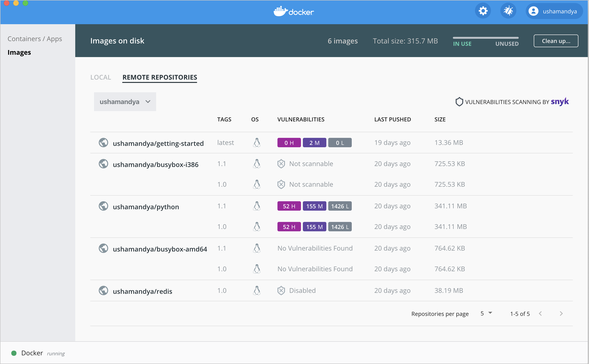
Task: Click the Not scannable shield icon for busybox-i386
Action: tap(281, 163)
